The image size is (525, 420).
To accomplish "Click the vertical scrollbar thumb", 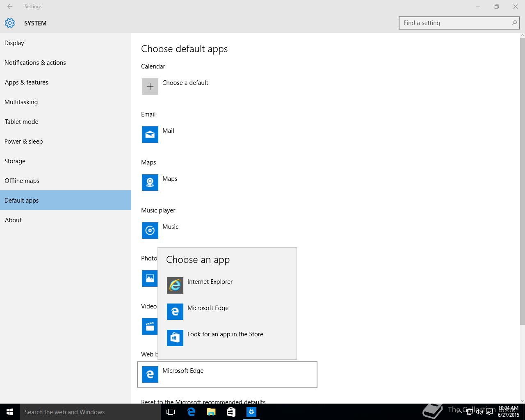I will click(x=522, y=180).
